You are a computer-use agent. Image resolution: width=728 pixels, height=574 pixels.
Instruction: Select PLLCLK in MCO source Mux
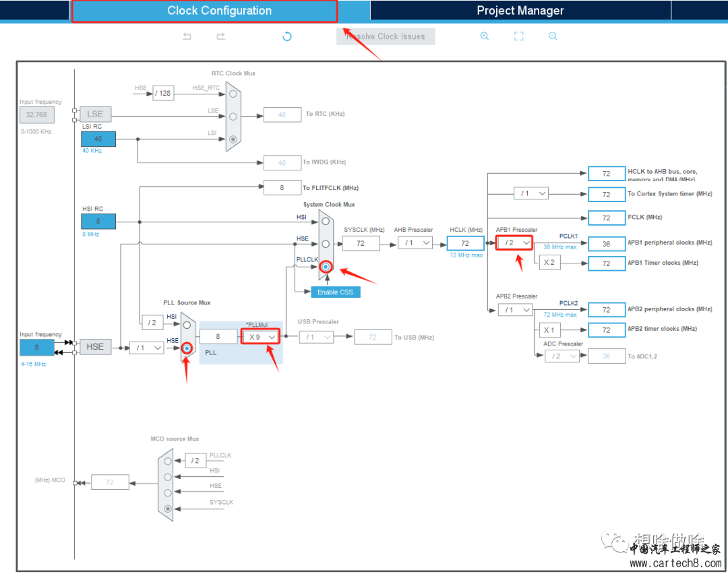pos(168,461)
